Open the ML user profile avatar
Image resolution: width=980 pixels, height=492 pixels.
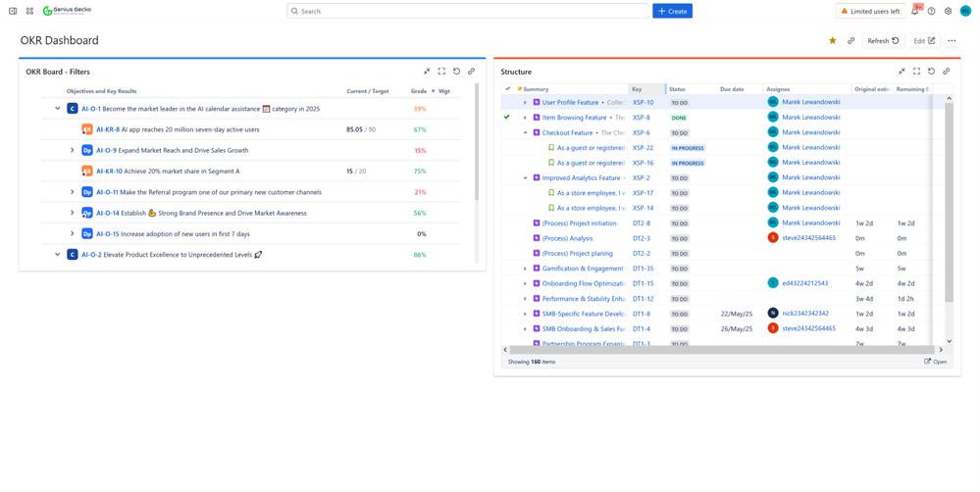point(965,11)
